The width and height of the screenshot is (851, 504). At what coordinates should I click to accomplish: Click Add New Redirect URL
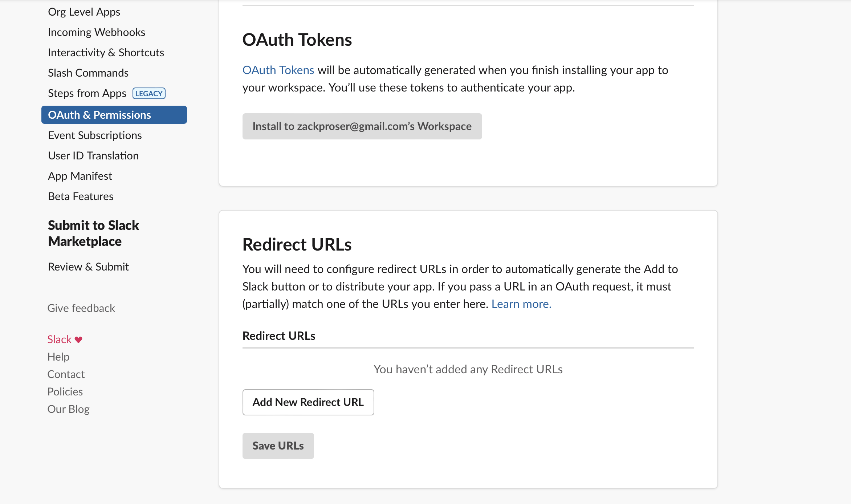[308, 402]
